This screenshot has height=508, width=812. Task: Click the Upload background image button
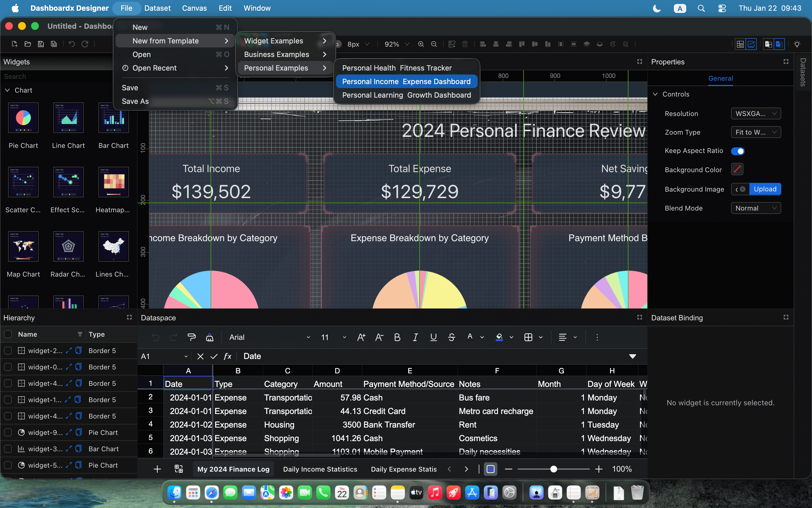pyautogui.click(x=765, y=189)
